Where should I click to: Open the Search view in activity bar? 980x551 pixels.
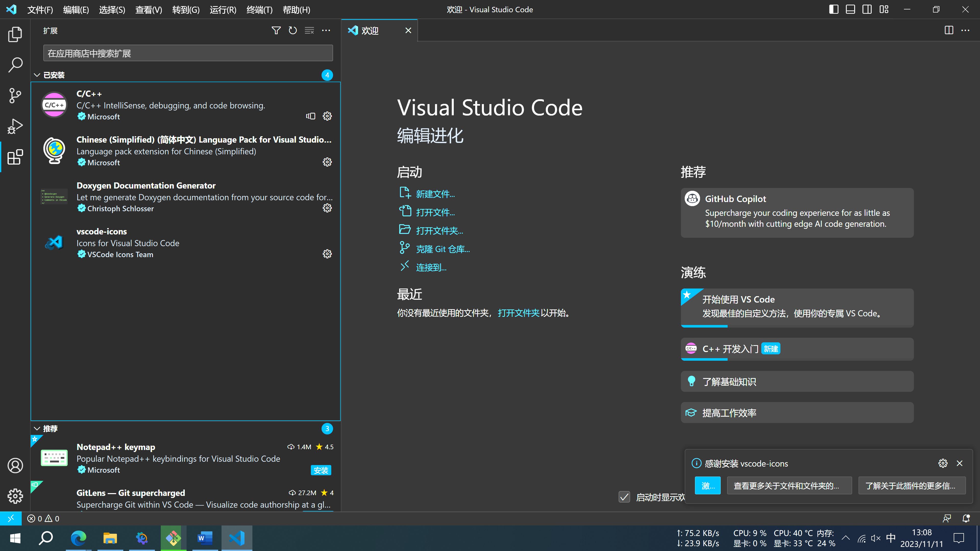[15, 65]
